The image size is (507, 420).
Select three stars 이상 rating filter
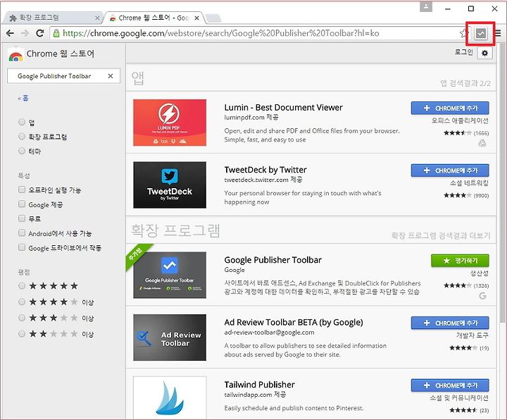pos(22,317)
